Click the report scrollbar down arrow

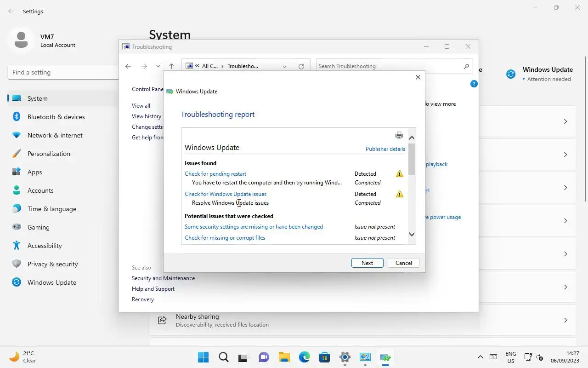tap(412, 234)
